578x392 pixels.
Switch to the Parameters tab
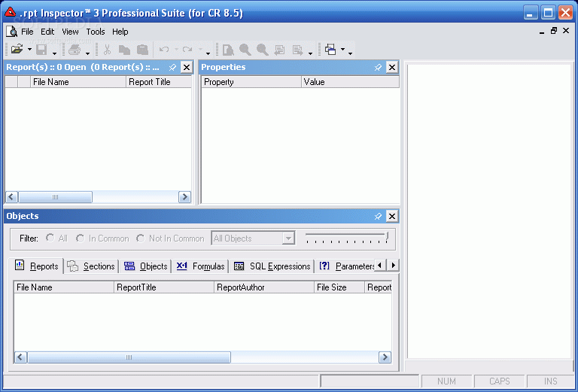coord(346,266)
